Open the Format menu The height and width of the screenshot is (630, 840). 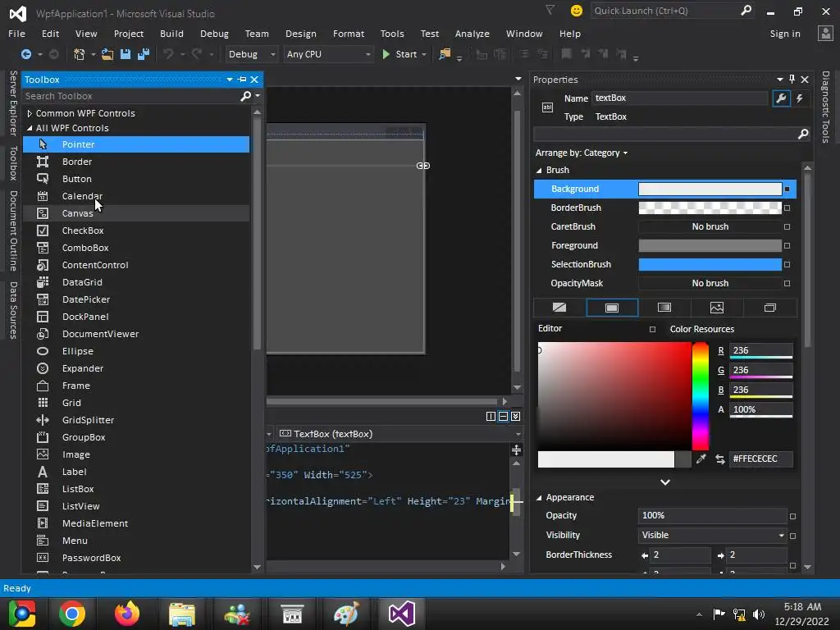point(348,34)
